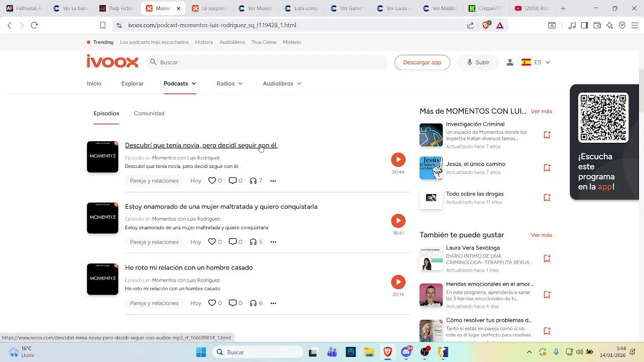Click the taskbar Buscar search box
Image resolution: width=644 pixels, height=362 pixels.
tap(258, 352)
